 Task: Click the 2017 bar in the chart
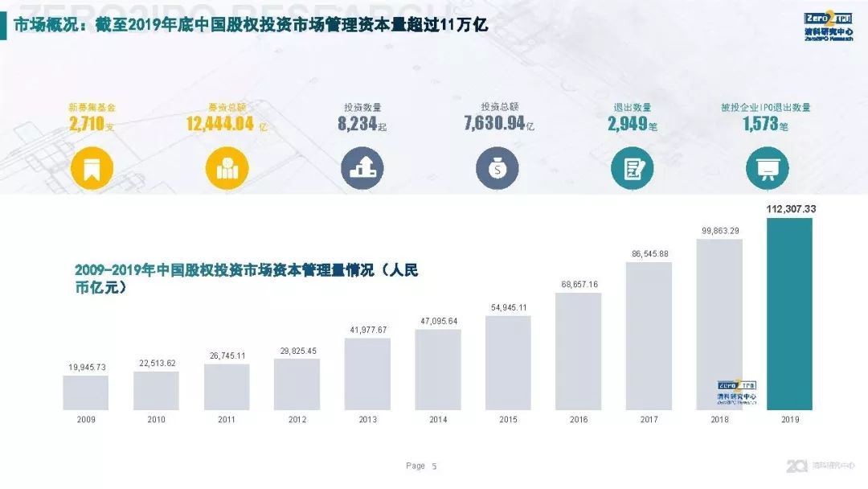649,335
